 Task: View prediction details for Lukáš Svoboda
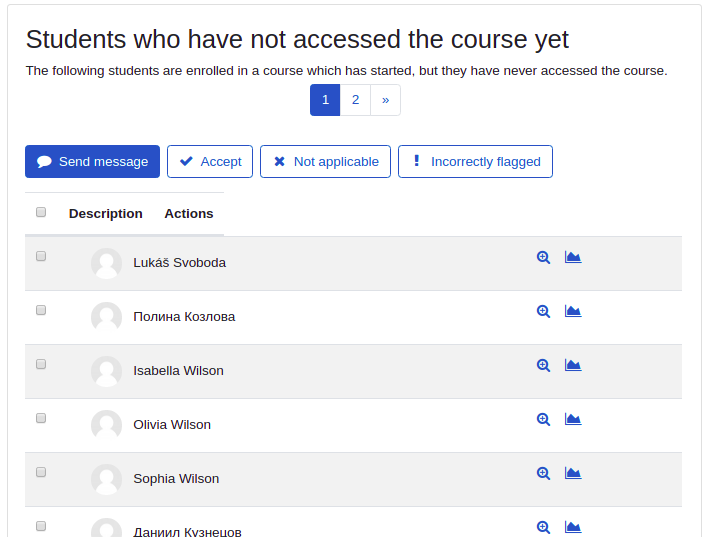pyautogui.click(x=543, y=258)
